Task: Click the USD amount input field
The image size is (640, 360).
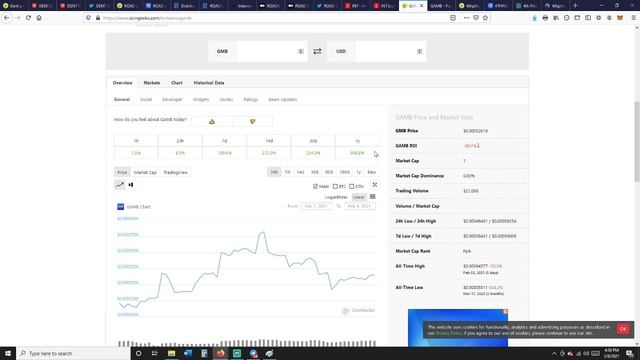Action: 391,51
